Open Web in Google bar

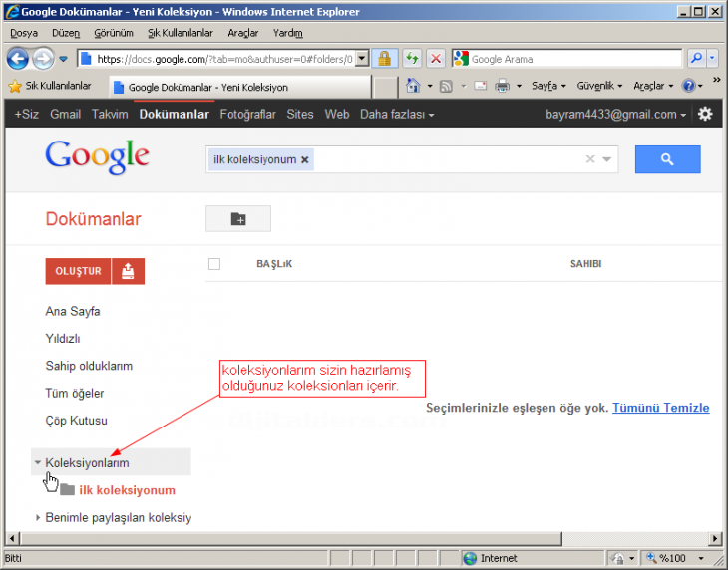tap(337, 114)
